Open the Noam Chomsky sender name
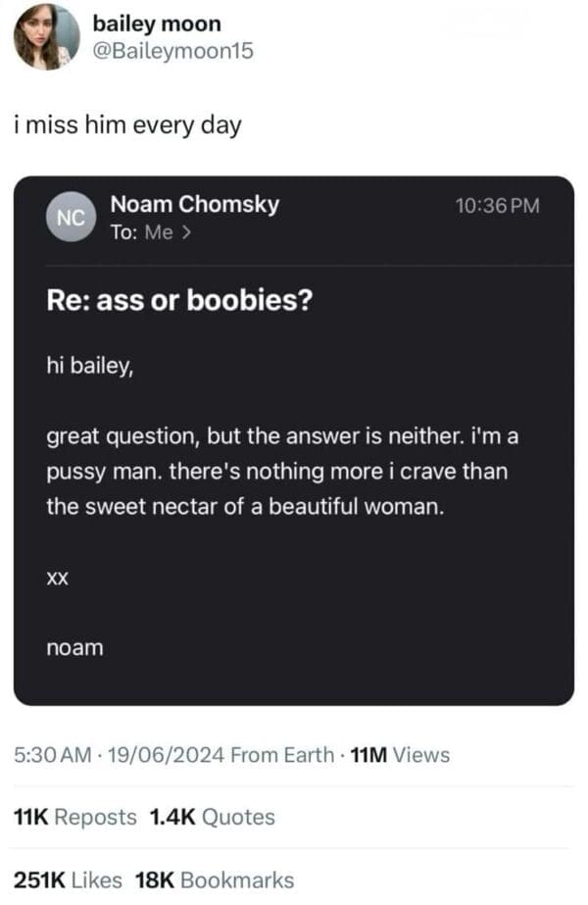Viewport: 588px width, 905px height. click(194, 205)
